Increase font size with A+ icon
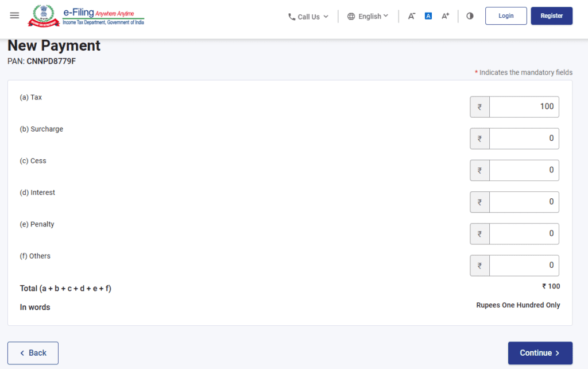Screen dimensions: 588x369 (445, 16)
